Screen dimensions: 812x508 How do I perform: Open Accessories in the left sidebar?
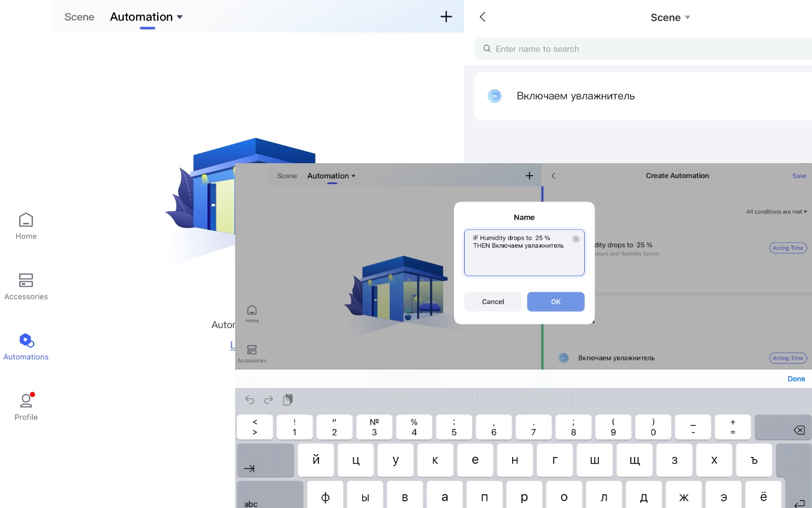26,287
